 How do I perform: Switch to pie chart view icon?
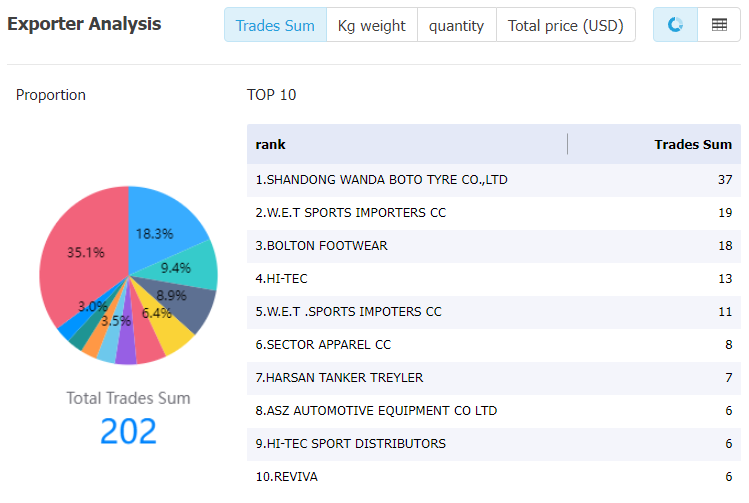675,25
